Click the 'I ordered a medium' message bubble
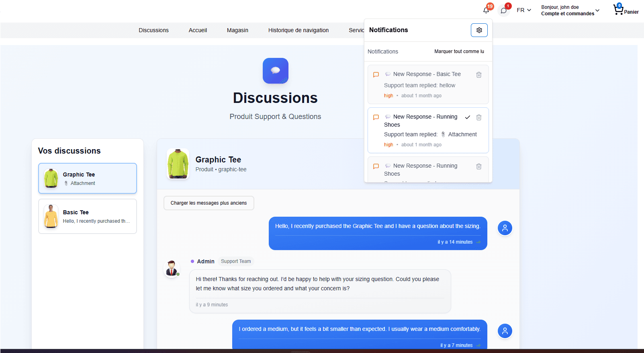 click(x=360, y=335)
